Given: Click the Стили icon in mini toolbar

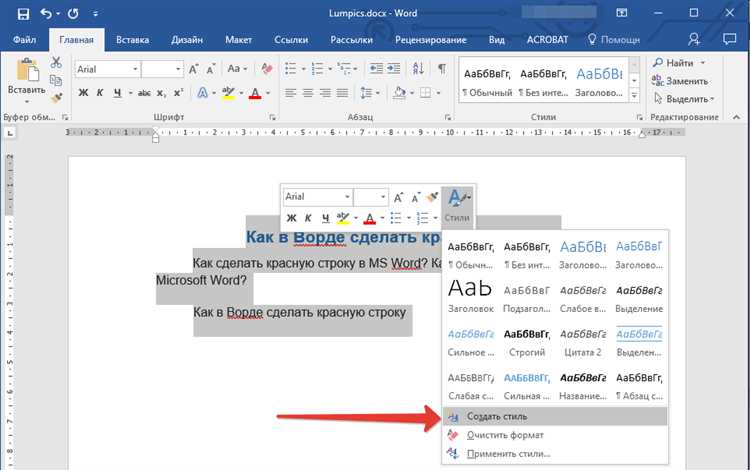Looking at the screenshot, I should click(x=458, y=205).
